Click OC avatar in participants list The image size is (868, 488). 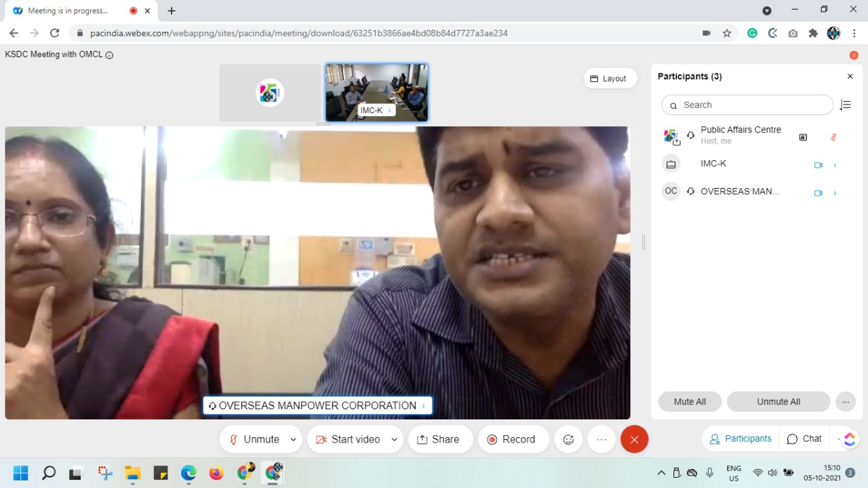click(671, 191)
